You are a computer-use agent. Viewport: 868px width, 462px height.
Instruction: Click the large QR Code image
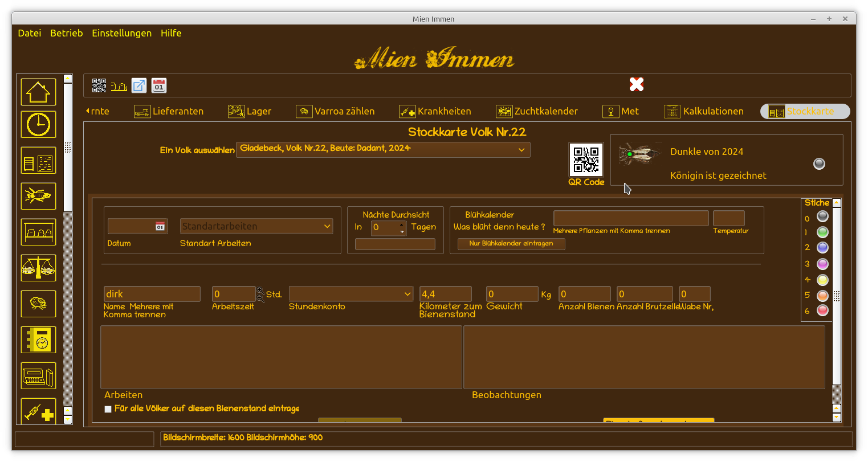[586, 160]
